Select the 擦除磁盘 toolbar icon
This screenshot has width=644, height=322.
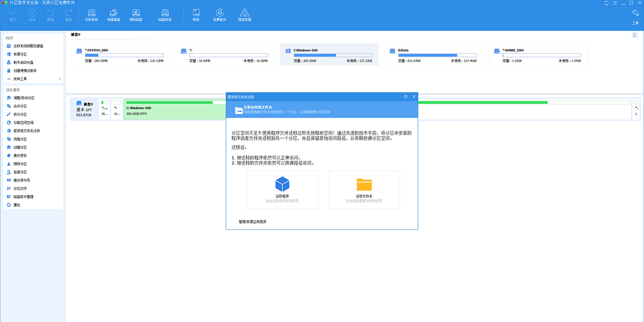pos(136,14)
